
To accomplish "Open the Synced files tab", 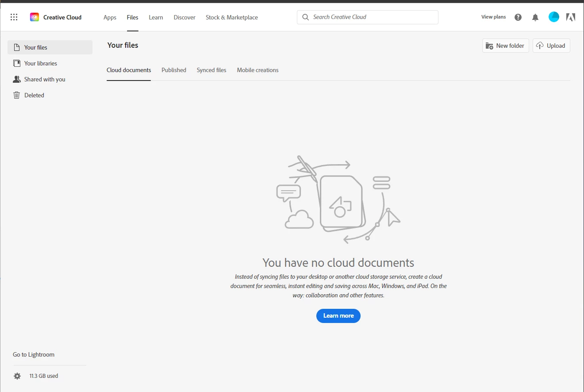I will [x=211, y=70].
